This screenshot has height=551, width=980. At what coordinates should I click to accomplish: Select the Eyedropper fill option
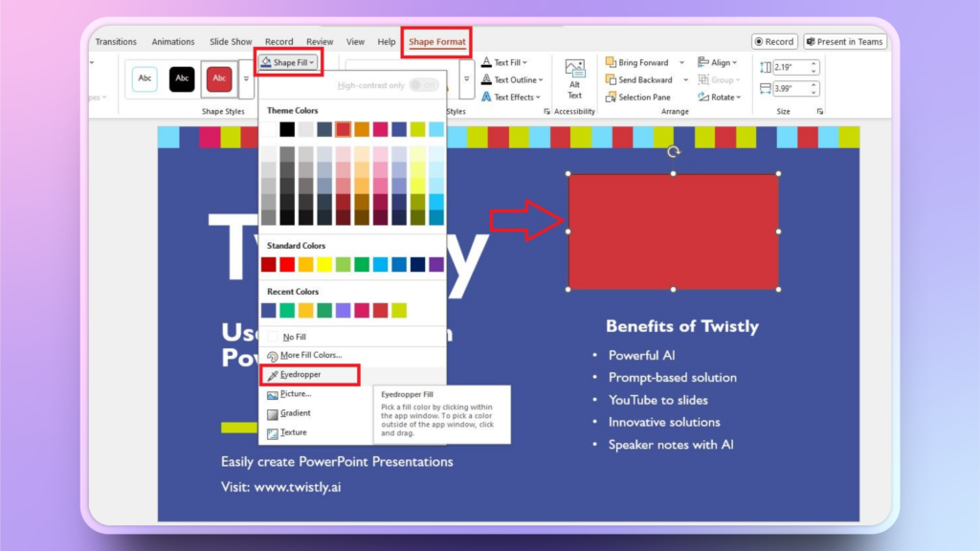pos(310,375)
